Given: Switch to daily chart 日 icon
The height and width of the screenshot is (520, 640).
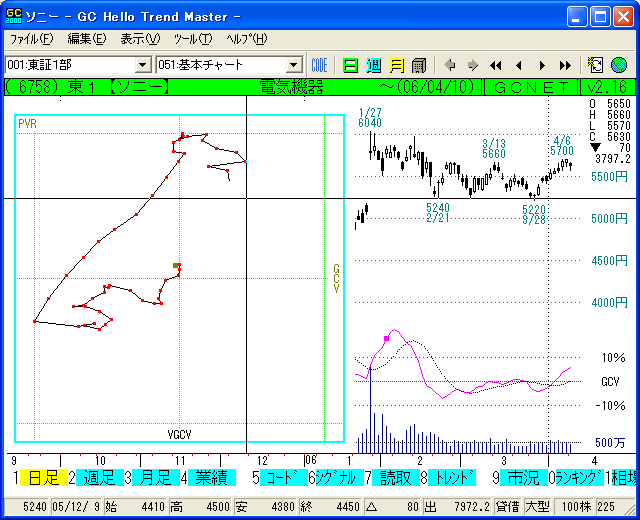Looking at the screenshot, I should (350, 65).
